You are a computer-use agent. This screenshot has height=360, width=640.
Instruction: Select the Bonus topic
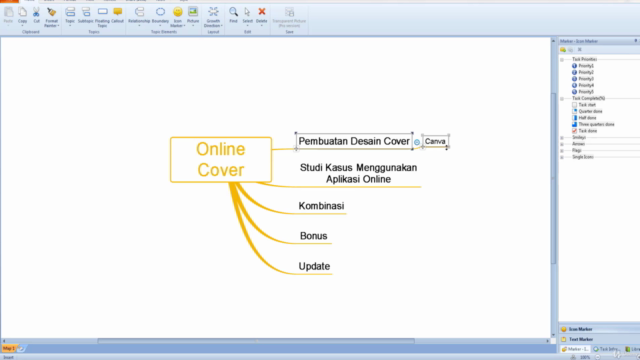313,236
